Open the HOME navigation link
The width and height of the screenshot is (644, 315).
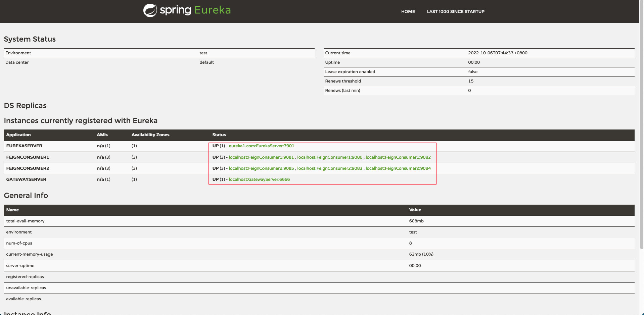(x=408, y=11)
